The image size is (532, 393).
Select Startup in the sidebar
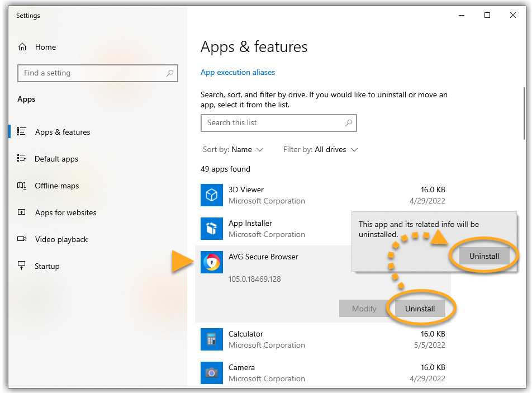click(x=47, y=266)
